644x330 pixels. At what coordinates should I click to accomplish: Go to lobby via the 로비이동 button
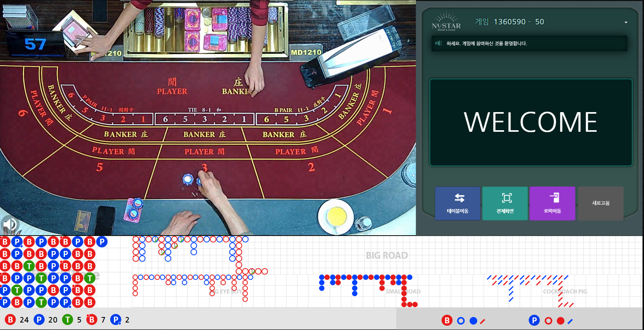pos(552,203)
